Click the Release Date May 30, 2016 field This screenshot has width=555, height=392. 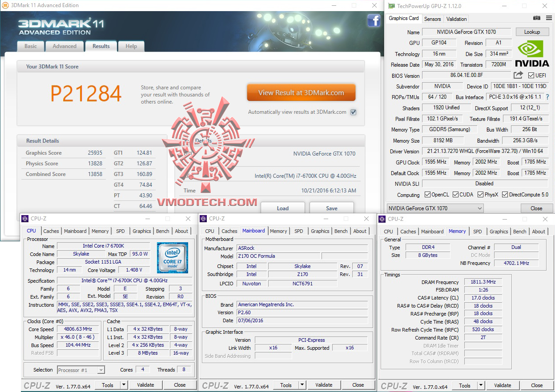tap(439, 64)
